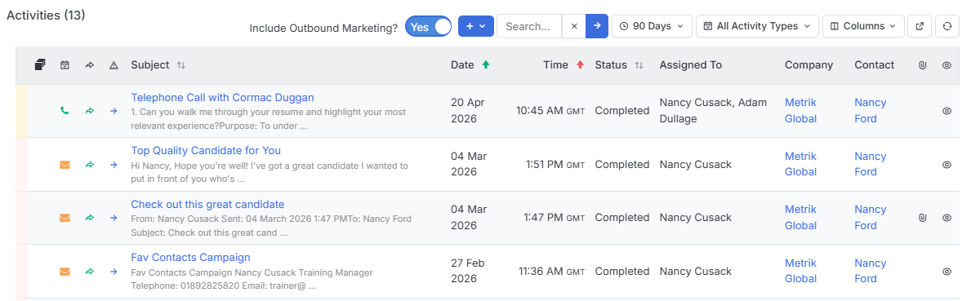Screen dimensions: 980x301
Task: Open Metrik Global in Fav Contacts Campaign row
Action: coord(800,271)
